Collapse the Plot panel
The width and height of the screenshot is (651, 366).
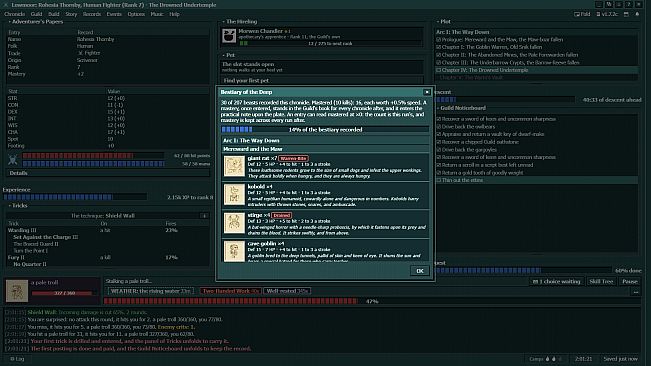click(443, 22)
